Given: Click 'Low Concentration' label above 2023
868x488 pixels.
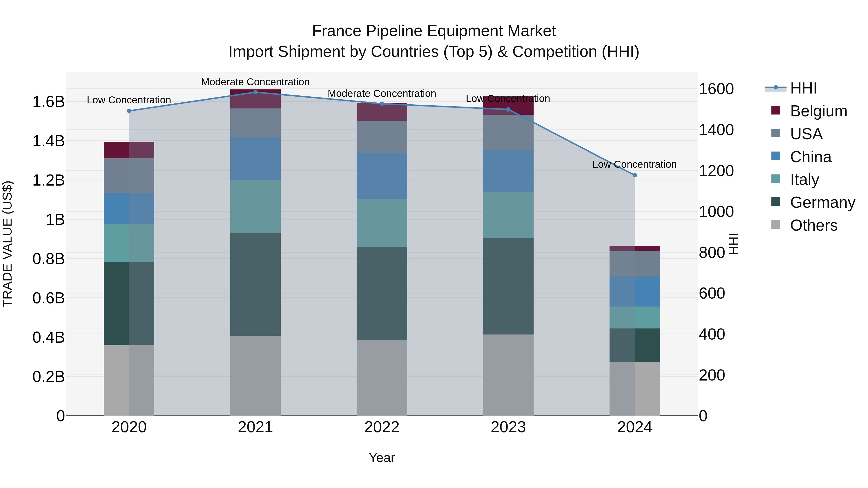Looking at the screenshot, I should (508, 99).
